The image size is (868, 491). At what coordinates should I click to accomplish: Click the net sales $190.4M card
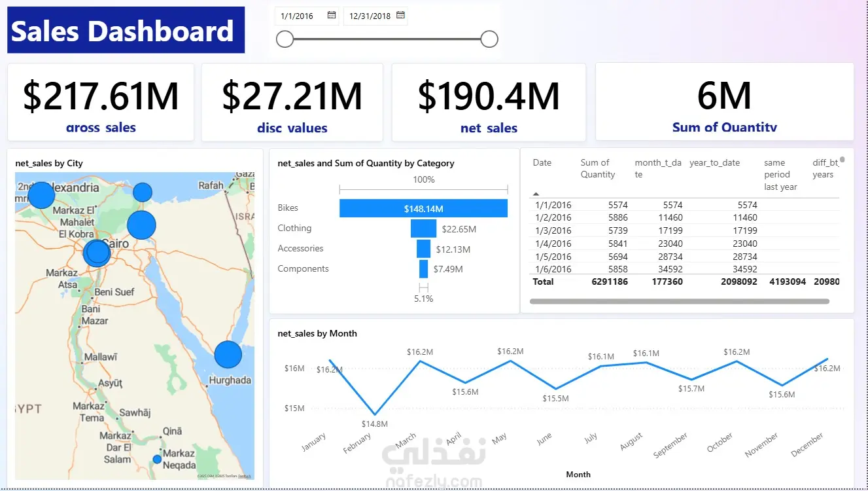pos(489,102)
